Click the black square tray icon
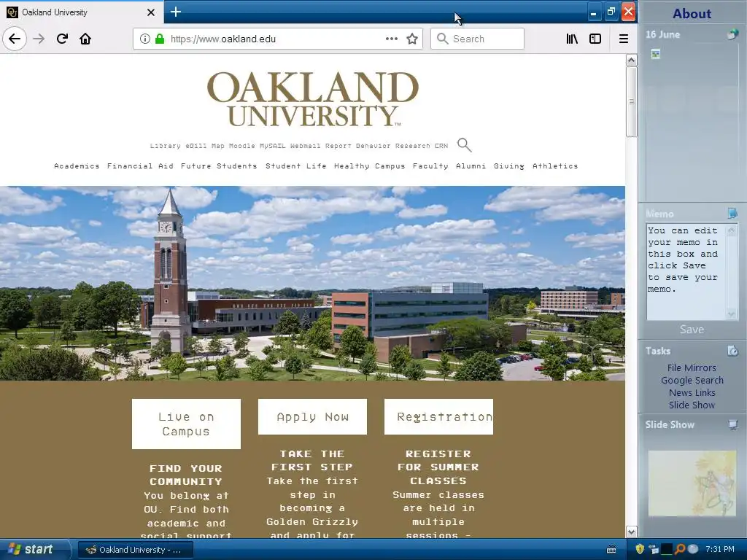The height and width of the screenshot is (560, 747). [667, 549]
